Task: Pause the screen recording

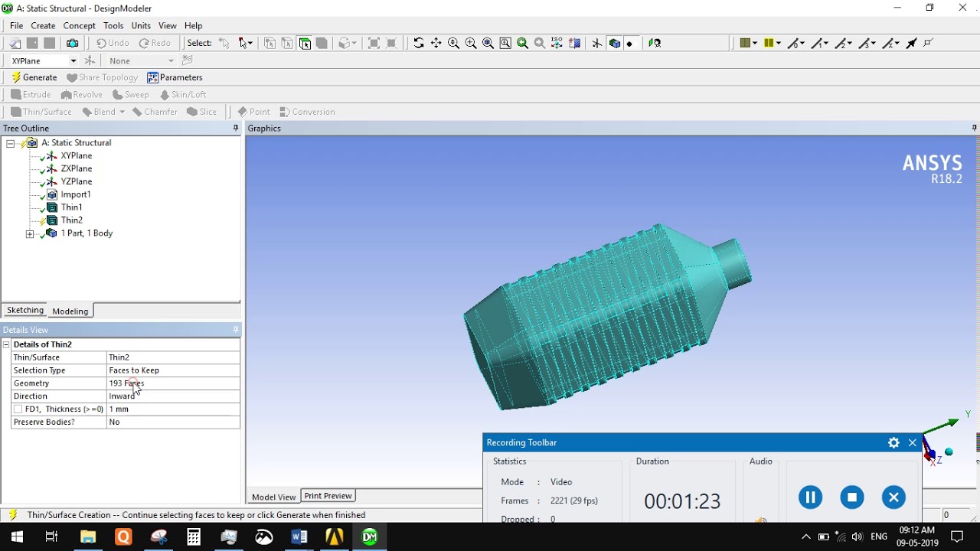Action: 810,497
